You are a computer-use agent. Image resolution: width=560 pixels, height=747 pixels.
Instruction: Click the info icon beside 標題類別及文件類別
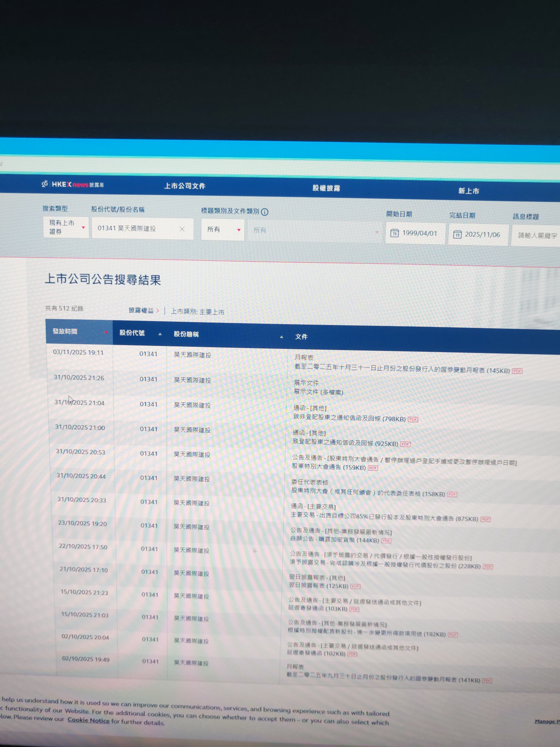click(265, 212)
